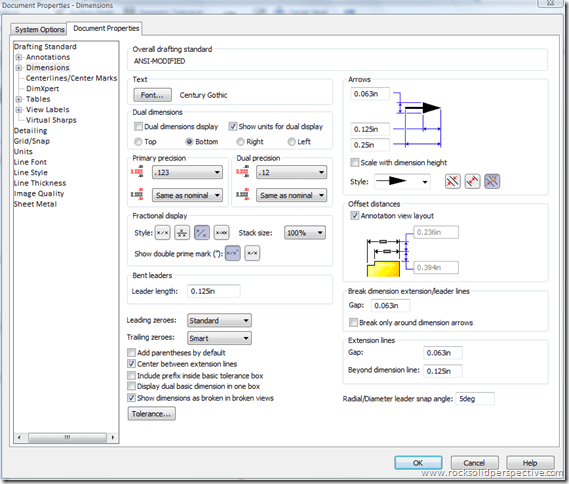Image resolution: width=569 pixels, height=484 pixels.
Task: Select the stacked fraction style icon
Action: tap(182, 233)
